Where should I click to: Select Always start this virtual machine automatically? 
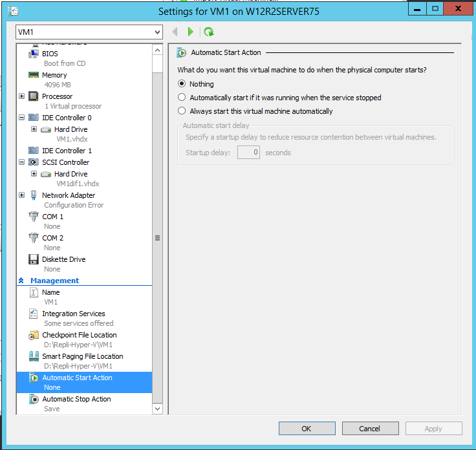[x=182, y=111]
